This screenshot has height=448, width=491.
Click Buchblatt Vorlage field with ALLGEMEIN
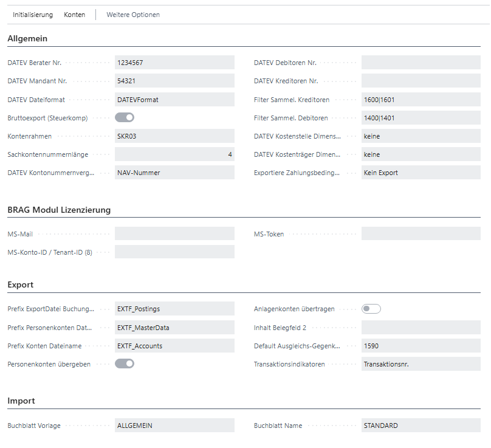pyautogui.click(x=174, y=426)
